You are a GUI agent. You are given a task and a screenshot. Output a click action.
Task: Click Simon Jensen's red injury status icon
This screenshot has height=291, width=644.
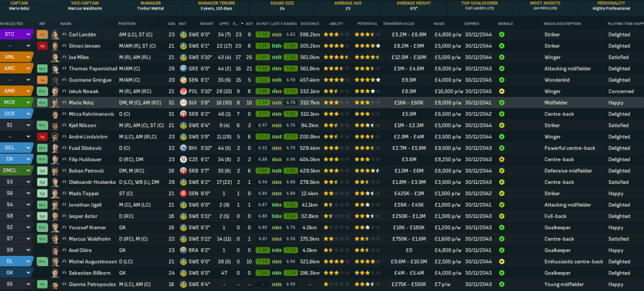pyautogui.click(x=42, y=46)
